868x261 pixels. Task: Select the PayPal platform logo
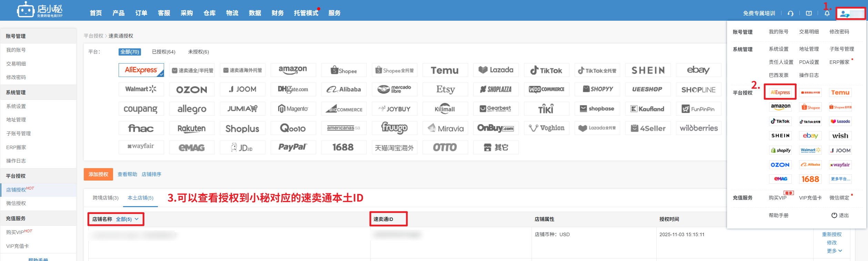pos(293,147)
